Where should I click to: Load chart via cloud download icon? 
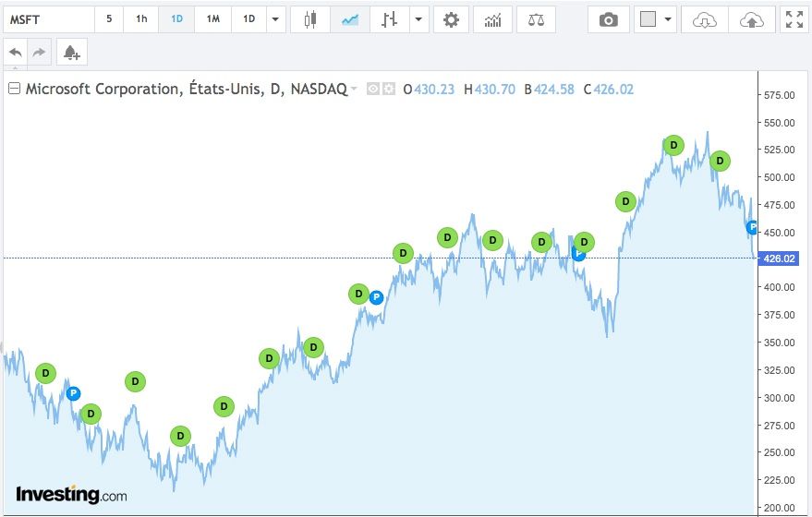[705, 19]
